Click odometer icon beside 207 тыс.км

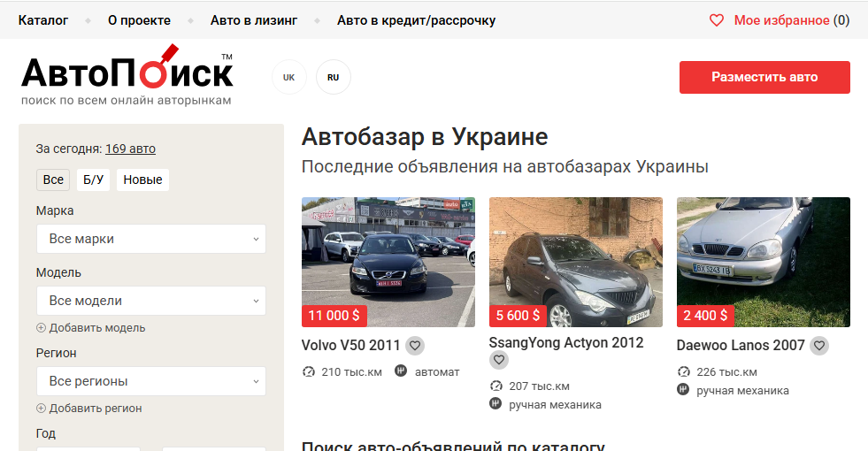(496, 386)
